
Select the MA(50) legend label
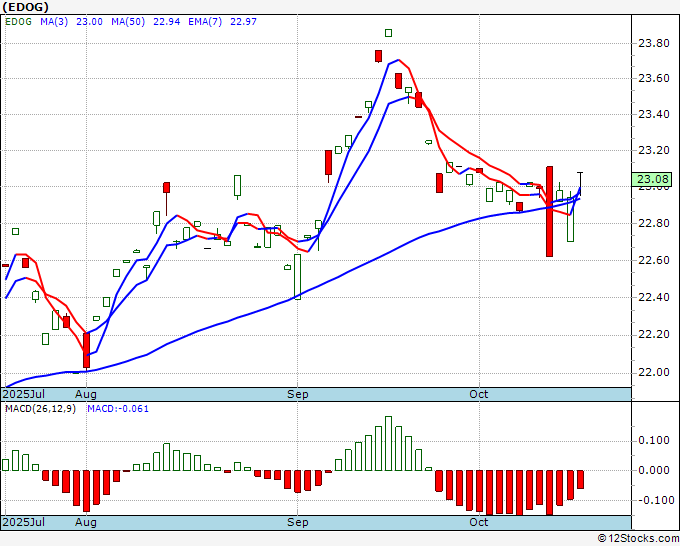tap(128, 22)
